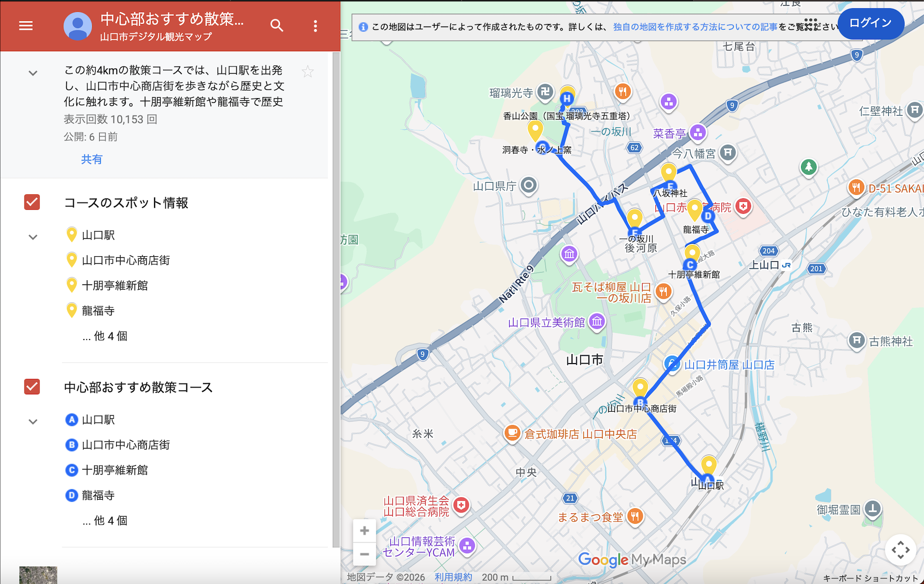Expand the spot list chevron beside yellow-pin 山口駅

pyautogui.click(x=33, y=237)
